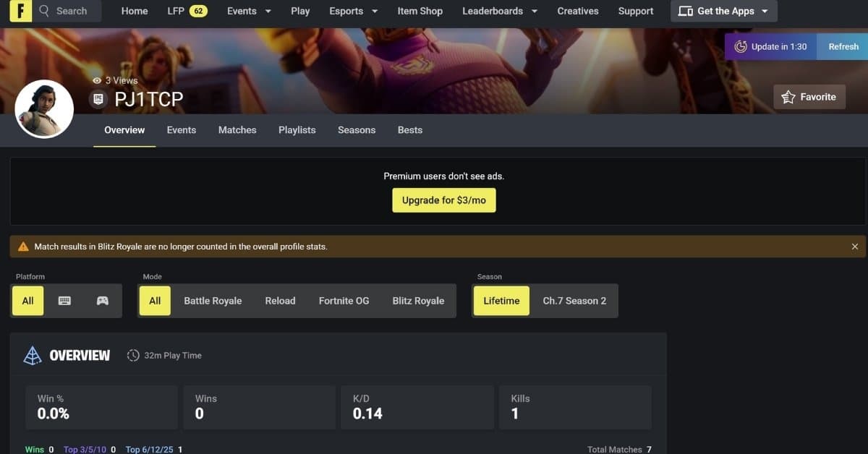
Task: Click the Overview pyramid icon
Action: coord(33,355)
